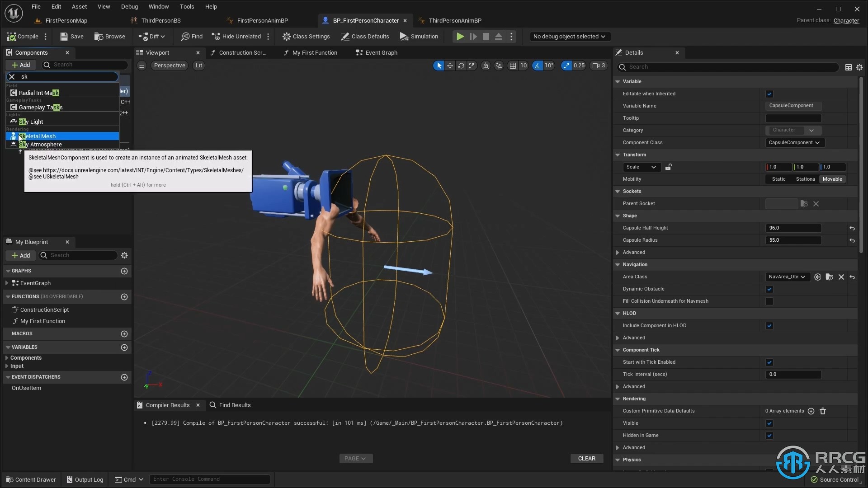Open Class Defaults

(365, 37)
